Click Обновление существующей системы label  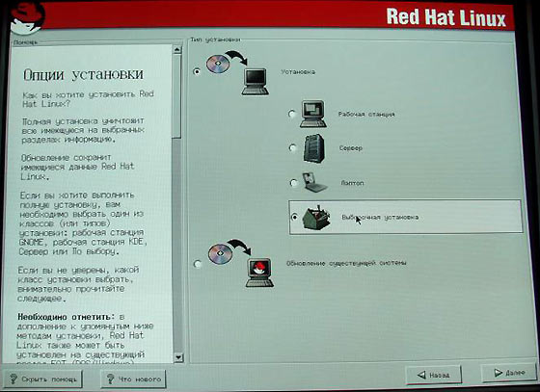tap(346, 263)
